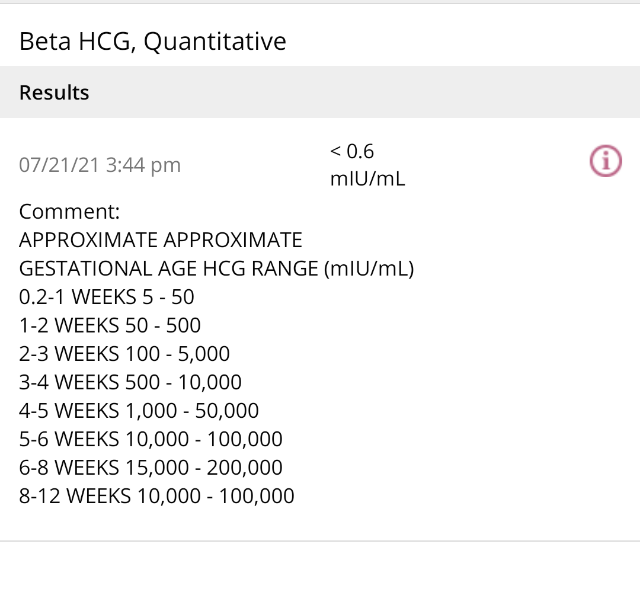Tap the 07/21/21 3:44 pm timestamp
This screenshot has height=591, width=640.
[x=100, y=165]
